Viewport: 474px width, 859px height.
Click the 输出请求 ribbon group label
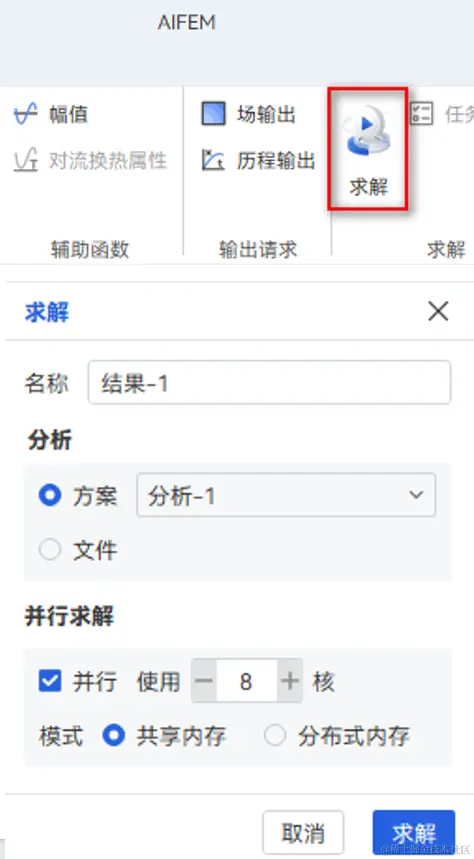pos(258,250)
